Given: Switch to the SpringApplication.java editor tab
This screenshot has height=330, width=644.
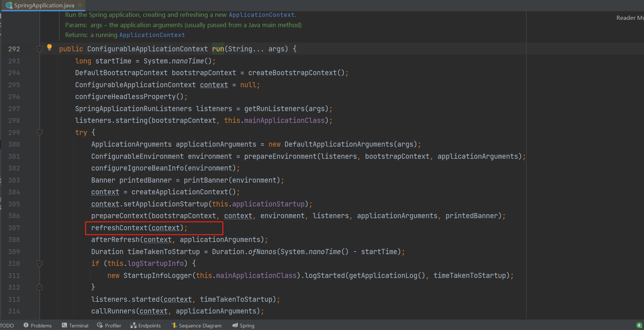Looking at the screenshot, I should click(44, 5).
